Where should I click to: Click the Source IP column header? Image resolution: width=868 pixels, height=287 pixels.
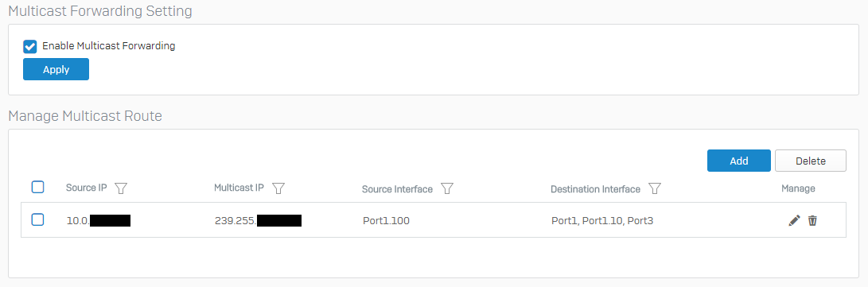click(87, 188)
